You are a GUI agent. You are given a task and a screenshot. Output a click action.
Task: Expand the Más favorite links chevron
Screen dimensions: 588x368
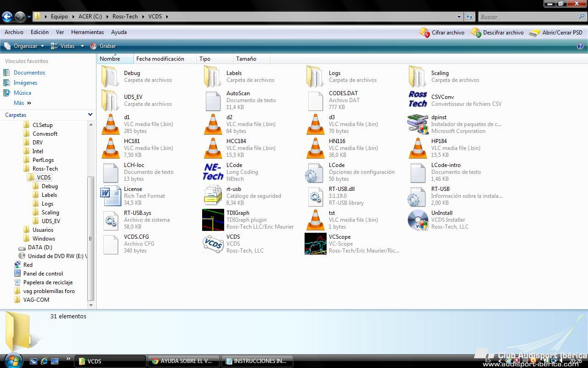[29, 103]
